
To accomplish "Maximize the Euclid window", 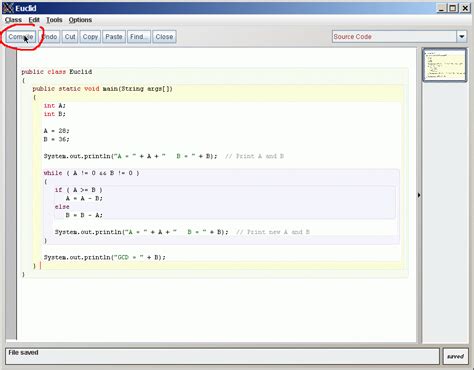I will 453,8.
